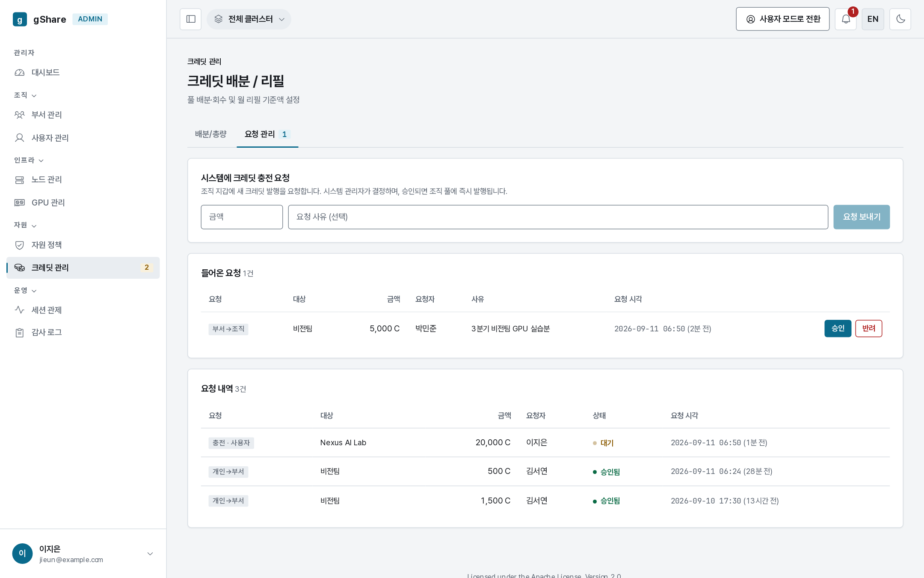The width and height of the screenshot is (924, 578).
Task: Click the 노드 관리 server icon
Action: 20,180
